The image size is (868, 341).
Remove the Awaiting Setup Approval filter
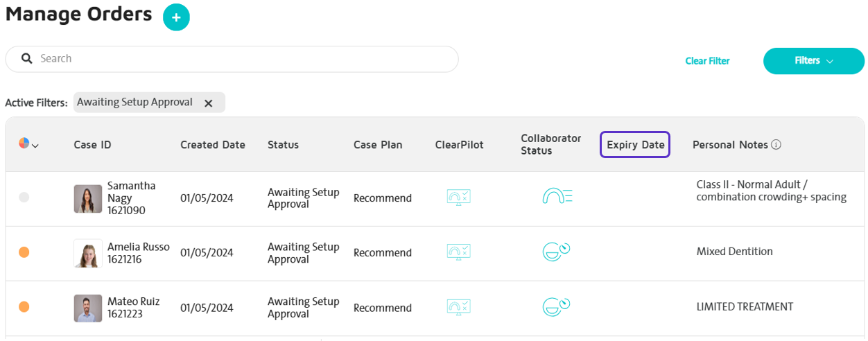pyautogui.click(x=208, y=103)
